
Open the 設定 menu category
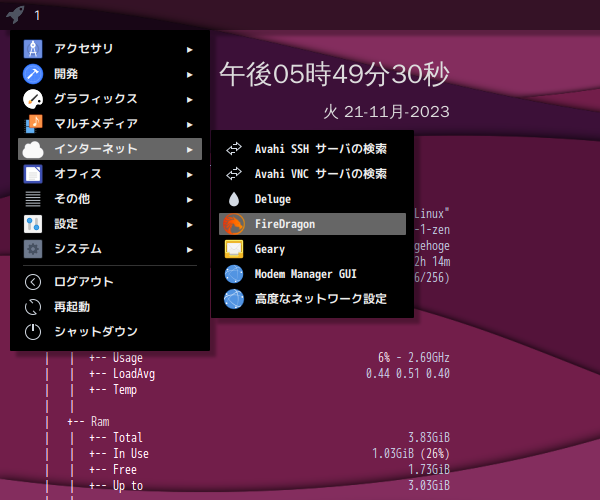110,224
